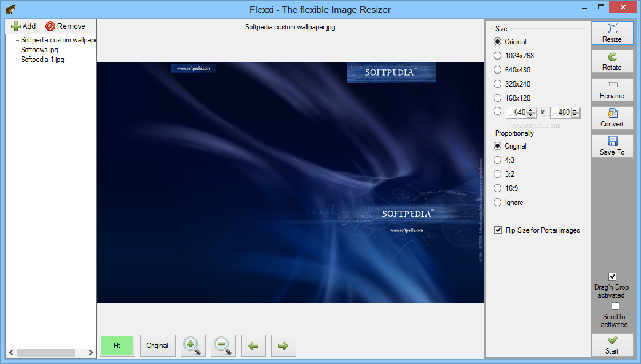Select the 4:3 proportion option
This screenshot has height=364, width=641.
click(498, 160)
